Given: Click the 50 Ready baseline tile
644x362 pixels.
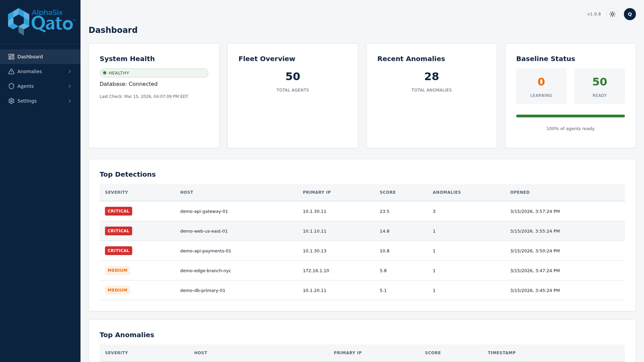Looking at the screenshot, I should click(x=599, y=86).
